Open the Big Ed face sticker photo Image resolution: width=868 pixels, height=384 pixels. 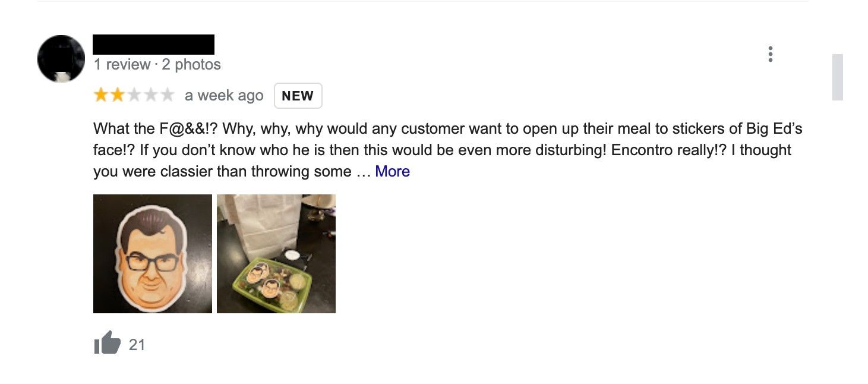152,253
